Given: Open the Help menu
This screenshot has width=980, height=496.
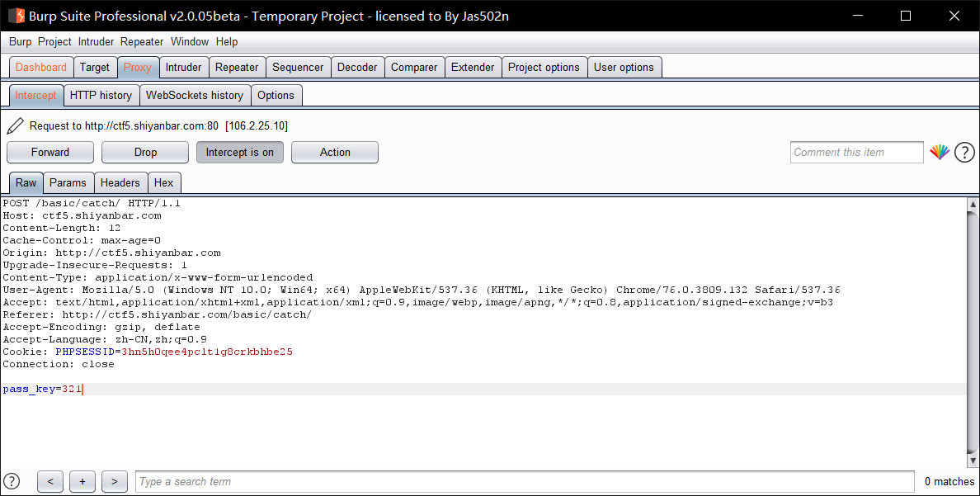Looking at the screenshot, I should click(x=227, y=42).
